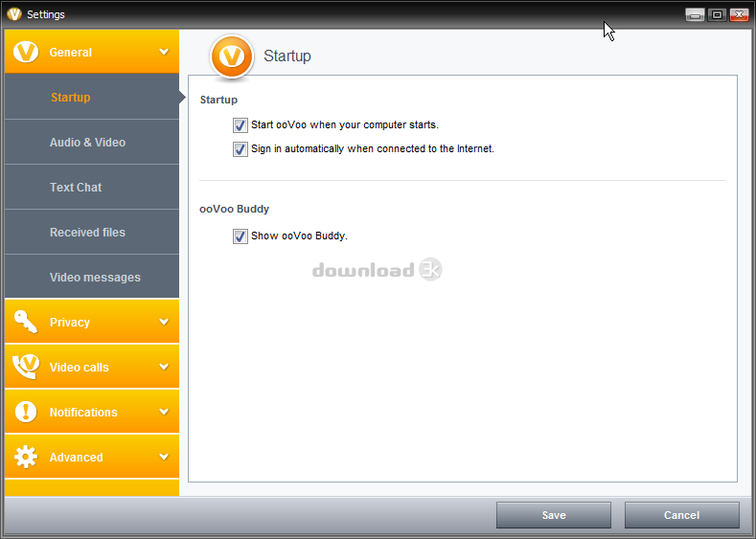Image resolution: width=756 pixels, height=539 pixels.
Task: Click the Video calls category label
Action: click(80, 367)
